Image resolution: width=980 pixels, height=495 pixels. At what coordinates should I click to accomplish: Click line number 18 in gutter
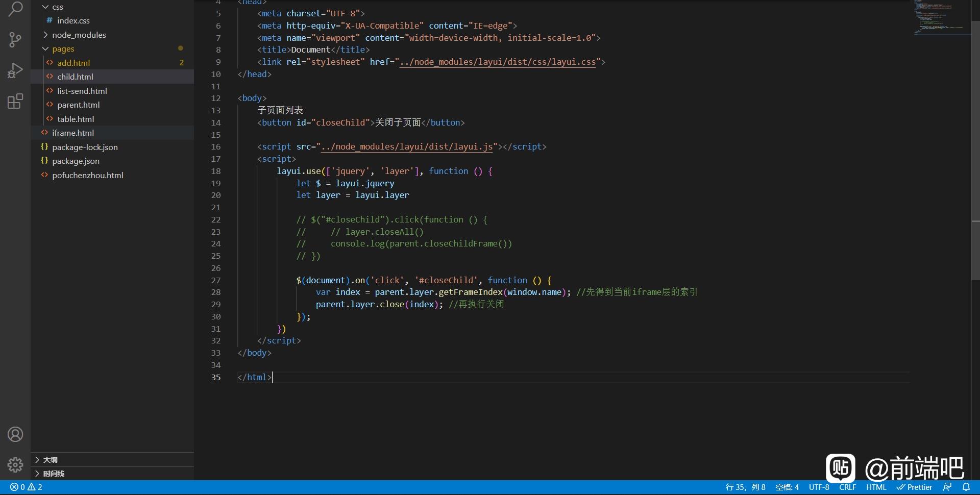pos(216,171)
